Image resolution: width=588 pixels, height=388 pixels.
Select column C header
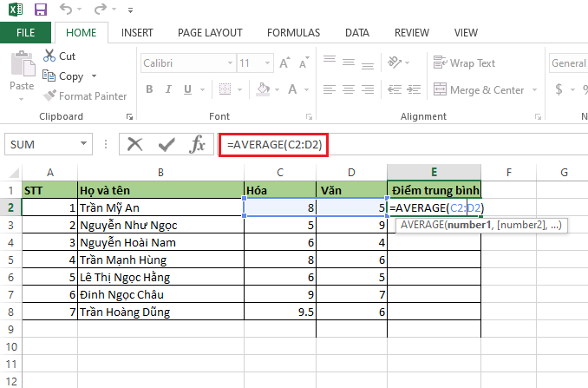click(x=280, y=172)
